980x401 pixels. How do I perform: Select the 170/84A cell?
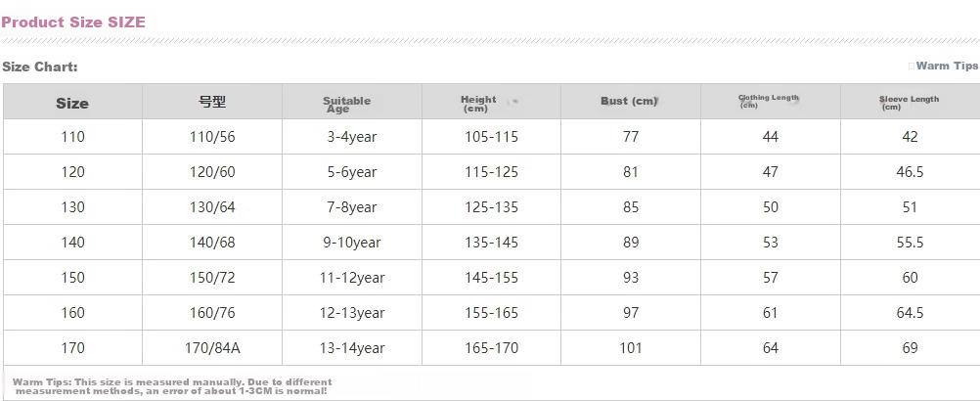point(212,348)
